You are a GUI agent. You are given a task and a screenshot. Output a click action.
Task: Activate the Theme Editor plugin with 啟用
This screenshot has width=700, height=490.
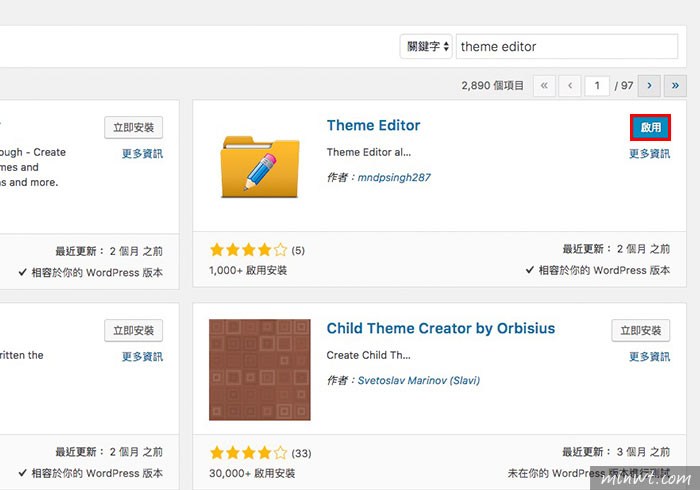click(650, 128)
